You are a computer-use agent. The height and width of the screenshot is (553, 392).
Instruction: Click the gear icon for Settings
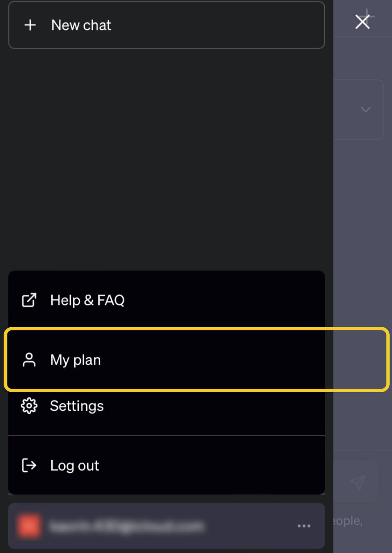(x=29, y=406)
